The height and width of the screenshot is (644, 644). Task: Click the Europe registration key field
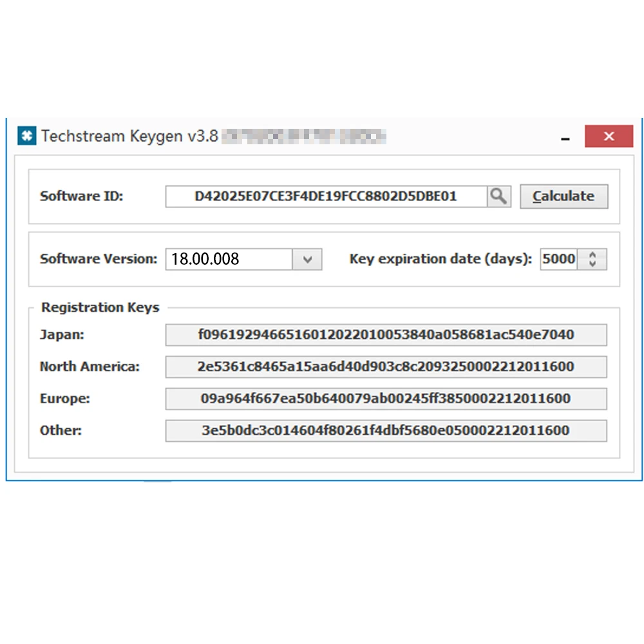386,399
